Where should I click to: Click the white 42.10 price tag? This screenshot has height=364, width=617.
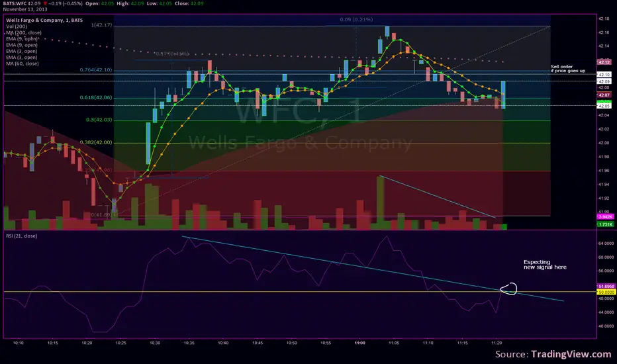[604, 74]
